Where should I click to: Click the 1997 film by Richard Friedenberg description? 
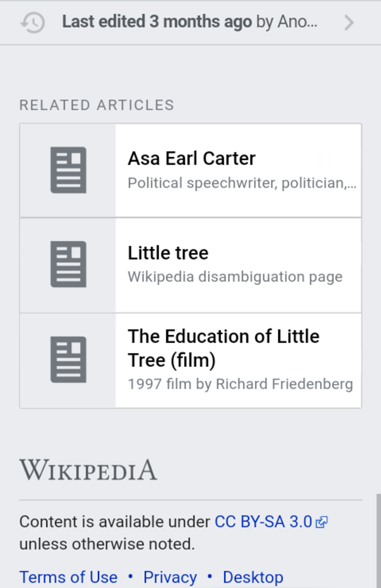click(240, 384)
